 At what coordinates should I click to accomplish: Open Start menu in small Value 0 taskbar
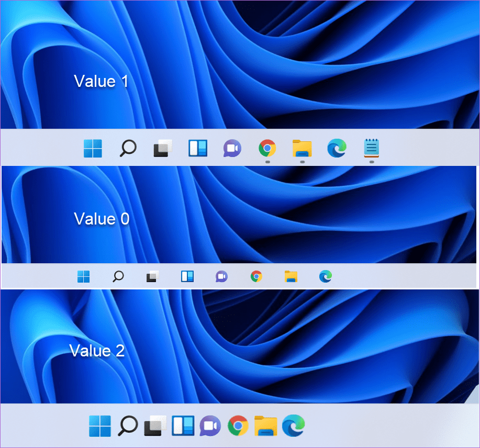[x=83, y=277]
